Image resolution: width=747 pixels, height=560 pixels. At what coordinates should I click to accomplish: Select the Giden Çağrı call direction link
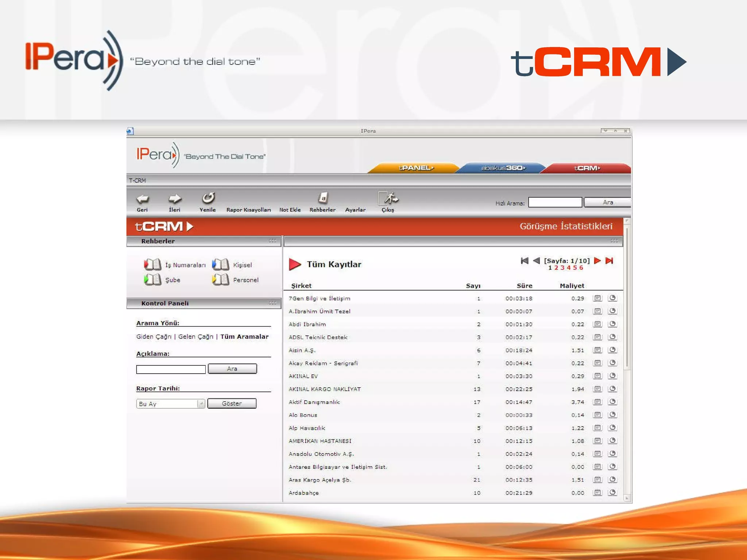pos(154,337)
